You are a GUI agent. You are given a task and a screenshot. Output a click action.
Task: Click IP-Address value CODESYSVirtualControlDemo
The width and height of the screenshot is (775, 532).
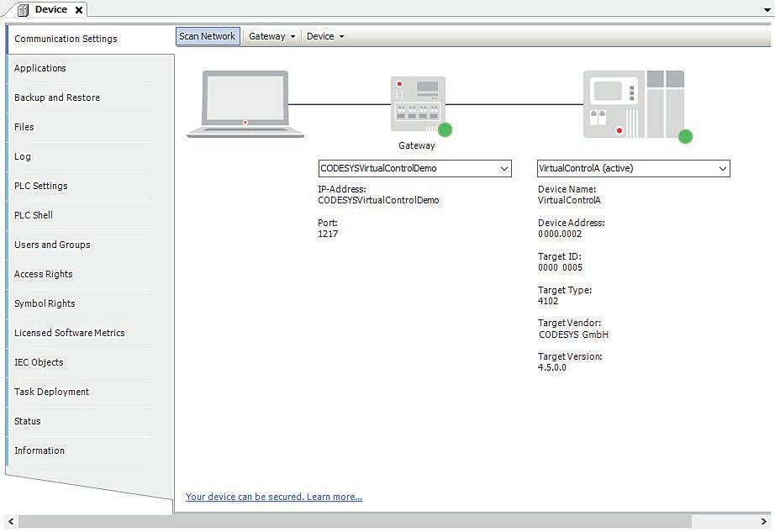point(378,201)
